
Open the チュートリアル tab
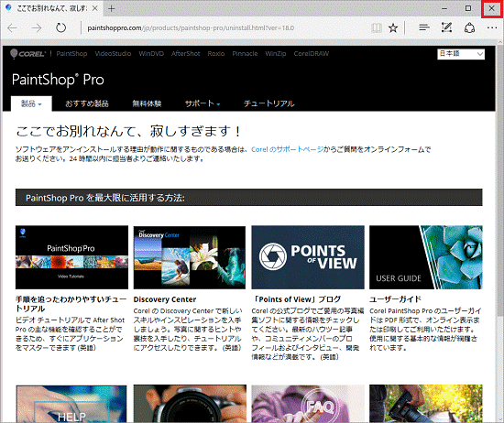269,103
